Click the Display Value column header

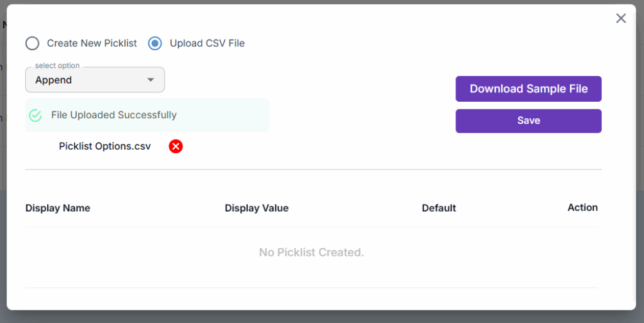[x=257, y=208]
